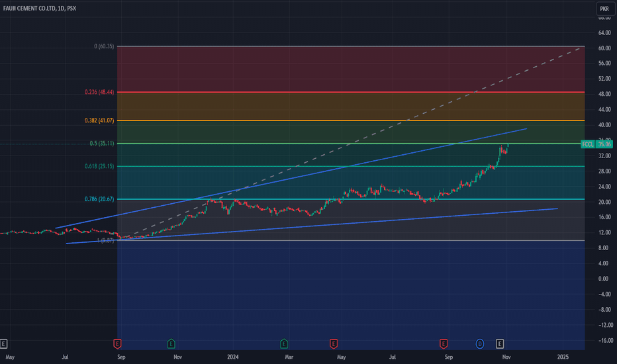
Task: Click the 44.00 price axis label
Action: 604,109
